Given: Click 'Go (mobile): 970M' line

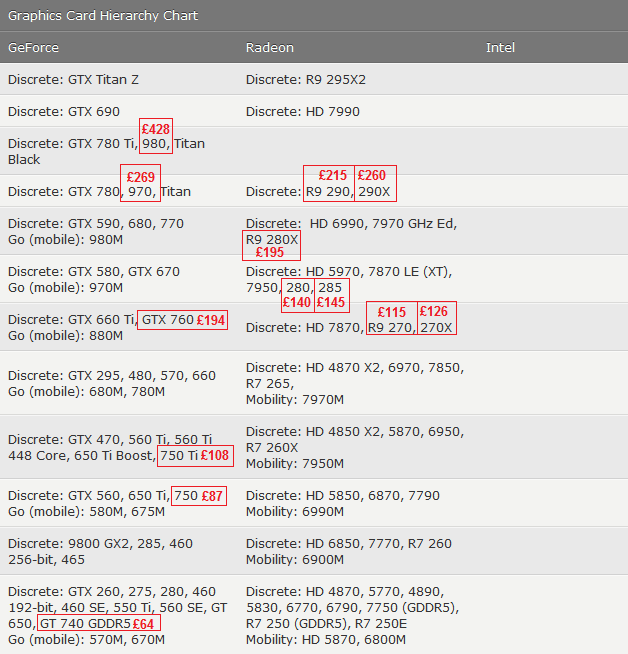Looking at the screenshot, I should (65, 287).
